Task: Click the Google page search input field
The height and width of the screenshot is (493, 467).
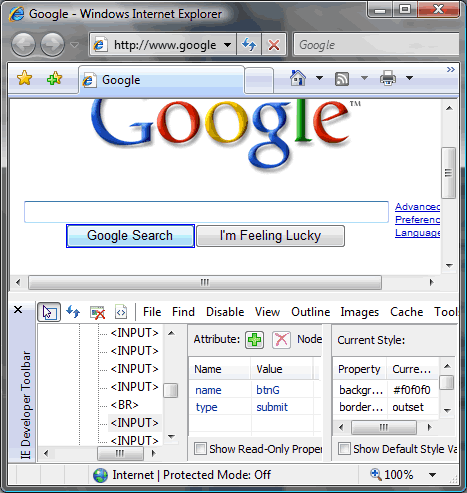Action: 206,212
